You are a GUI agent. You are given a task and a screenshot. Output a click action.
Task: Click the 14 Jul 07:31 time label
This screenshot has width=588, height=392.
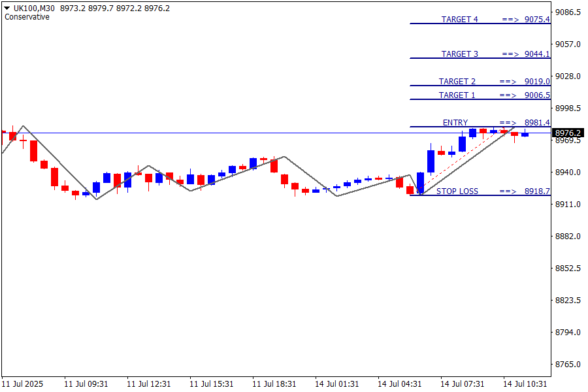point(462,384)
